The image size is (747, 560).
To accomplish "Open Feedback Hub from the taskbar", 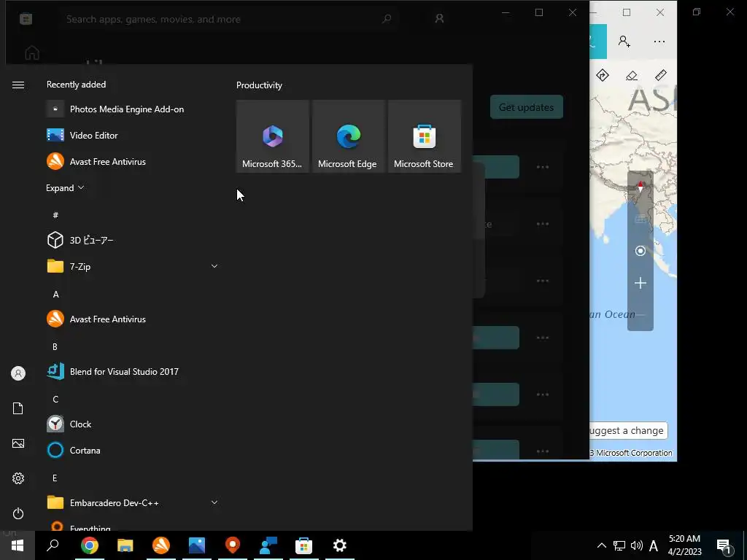I will (268, 545).
